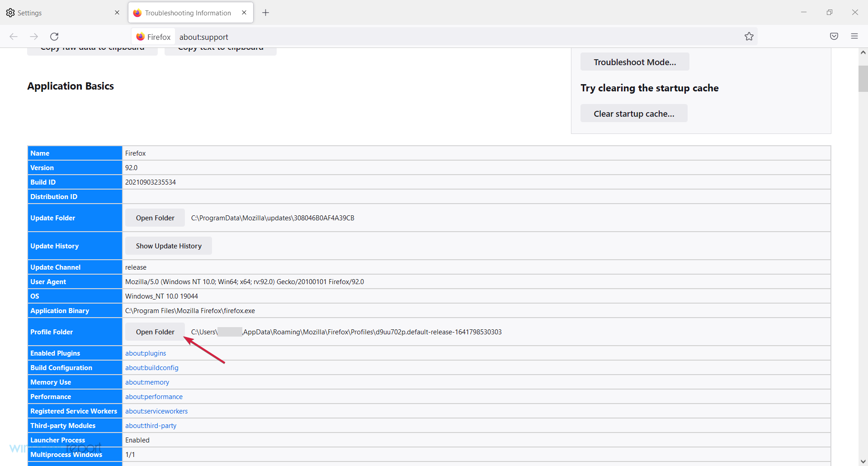This screenshot has width=868, height=466.
Task: Click the version value 92.0
Action: click(131, 168)
